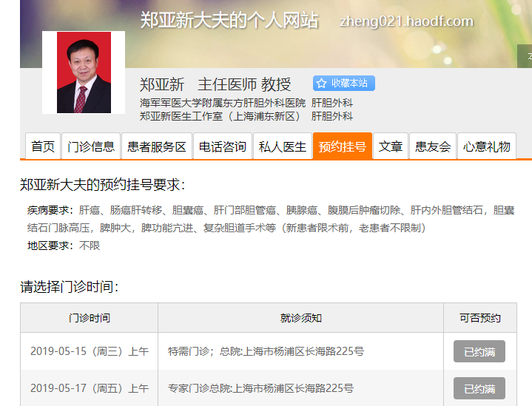
Task: Select the 2019-05-17（周五）上午 time cell
Action: [90, 388]
